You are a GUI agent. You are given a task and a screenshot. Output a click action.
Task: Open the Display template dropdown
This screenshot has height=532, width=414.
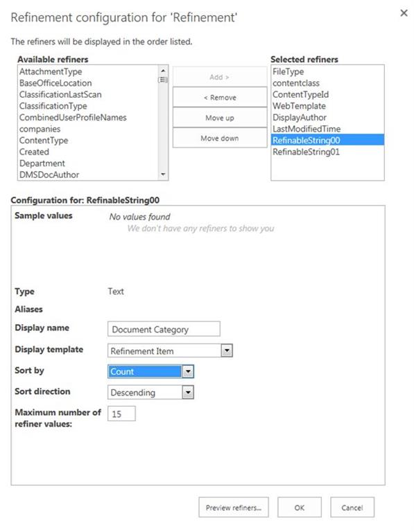pyautogui.click(x=170, y=351)
